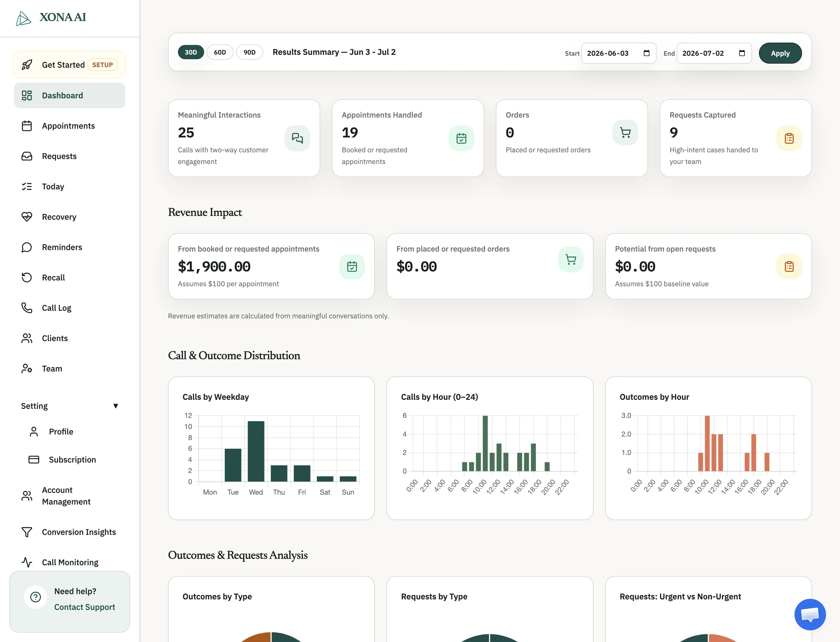Select the 30D range toggle
840x642 pixels.
(191, 52)
